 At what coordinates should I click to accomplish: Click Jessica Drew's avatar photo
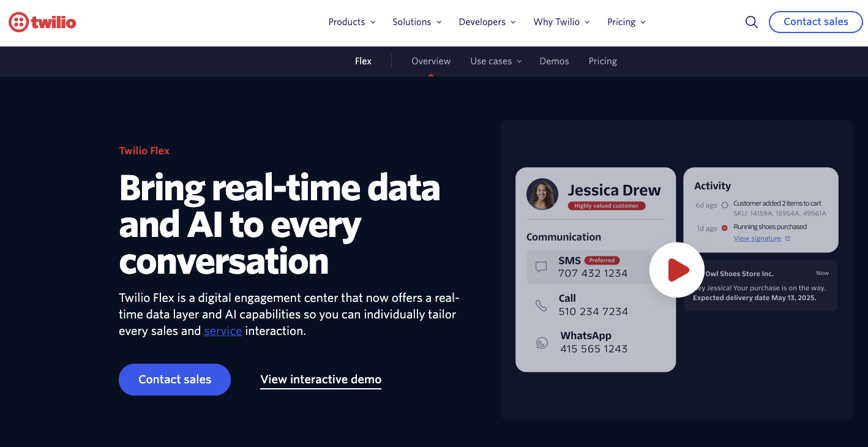pos(542,194)
